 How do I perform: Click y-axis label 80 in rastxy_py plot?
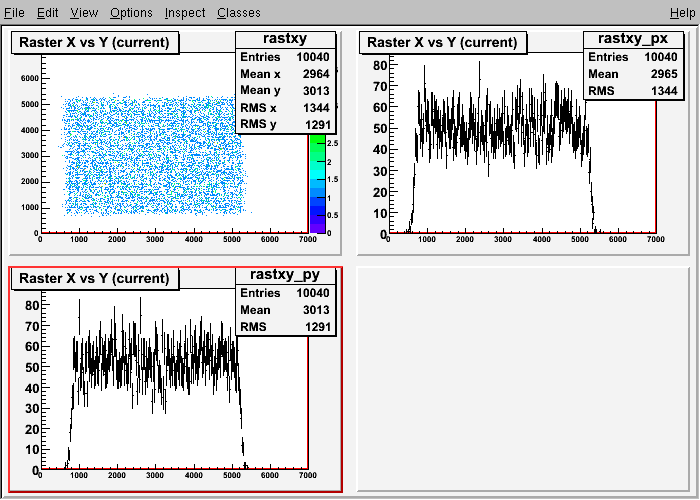pyautogui.click(x=33, y=305)
